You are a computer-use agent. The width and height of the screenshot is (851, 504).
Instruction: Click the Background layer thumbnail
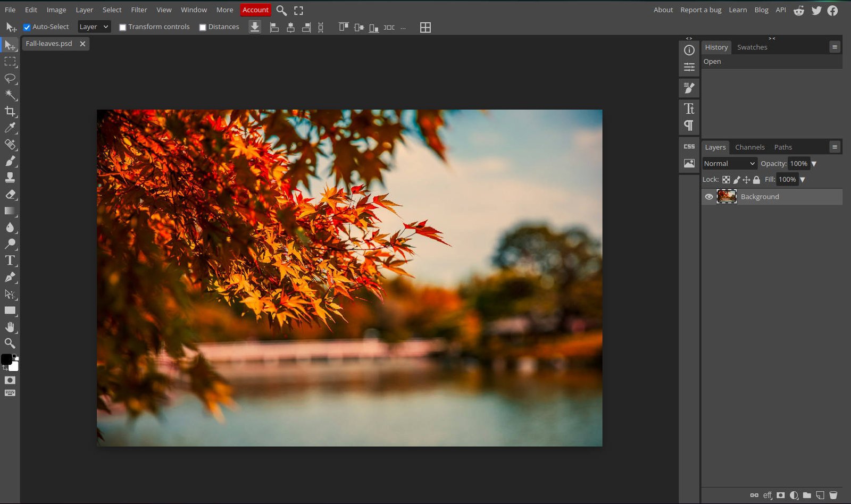727,197
